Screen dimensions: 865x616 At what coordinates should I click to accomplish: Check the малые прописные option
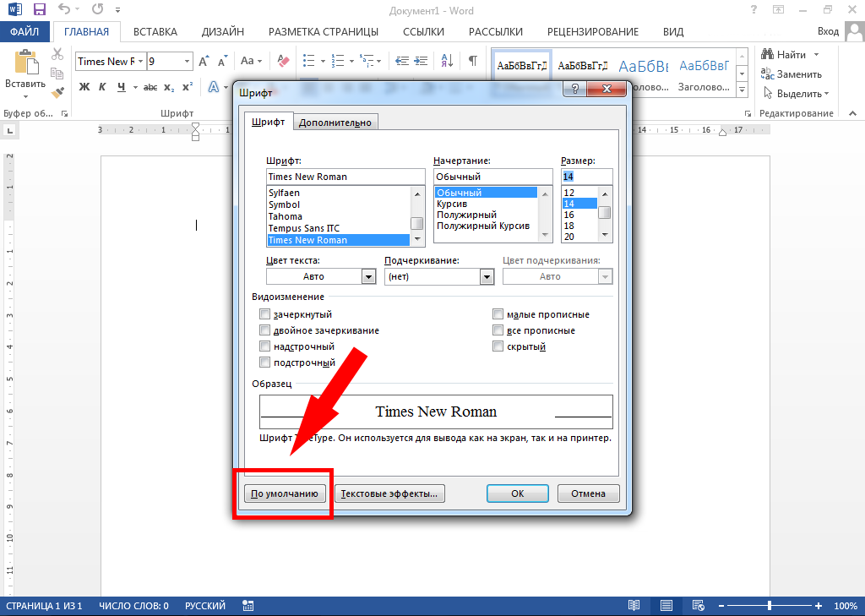tap(498, 314)
